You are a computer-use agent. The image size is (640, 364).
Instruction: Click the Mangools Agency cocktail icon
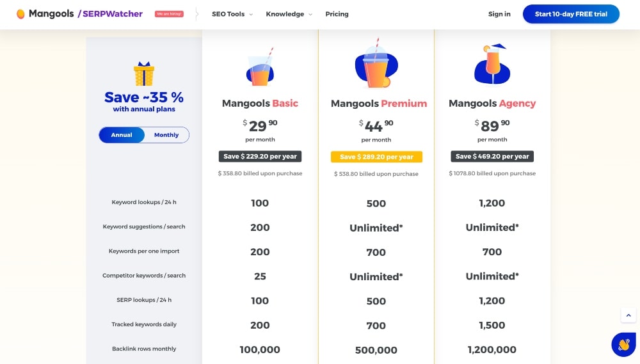[492, 65]
